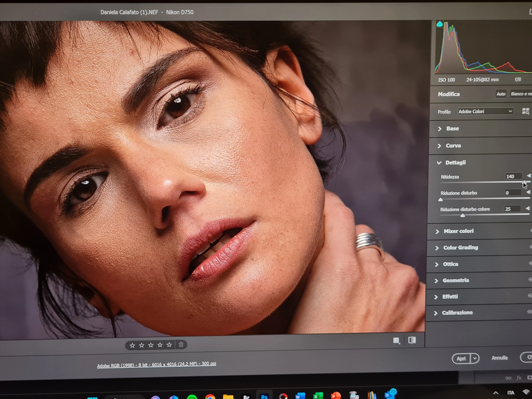Click the single view mode icon
The height and width of the screenshot is (399, 532).
coord(396,340)
